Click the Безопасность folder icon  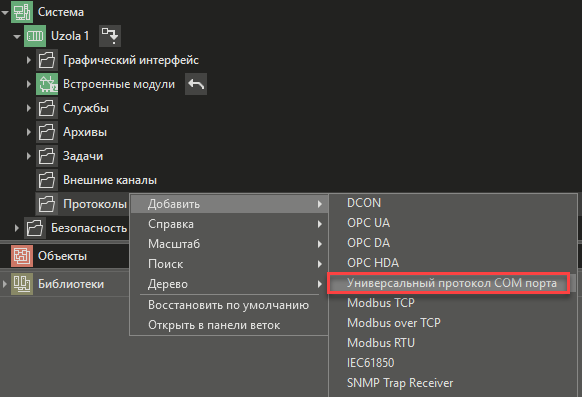(x=35, y=227)
